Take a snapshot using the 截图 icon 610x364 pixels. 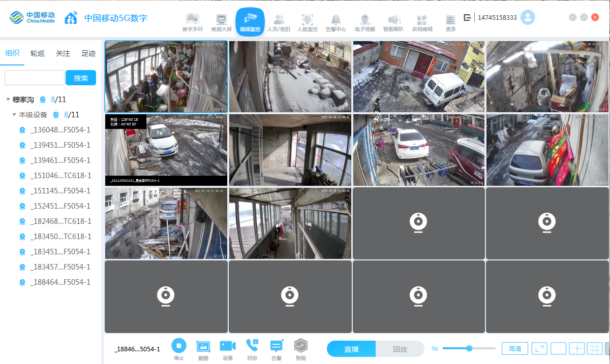coord(203,346)
